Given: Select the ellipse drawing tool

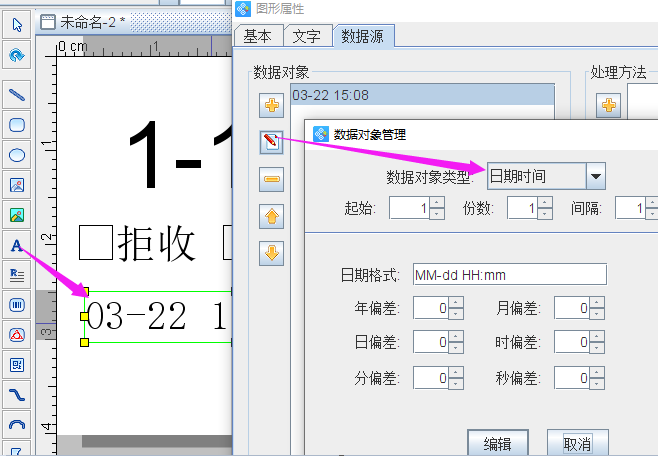Looking at the screenshot, I should [x=17, y=155].
